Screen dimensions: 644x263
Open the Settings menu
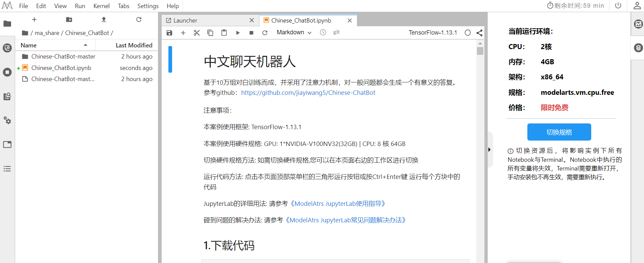(148, 6)
